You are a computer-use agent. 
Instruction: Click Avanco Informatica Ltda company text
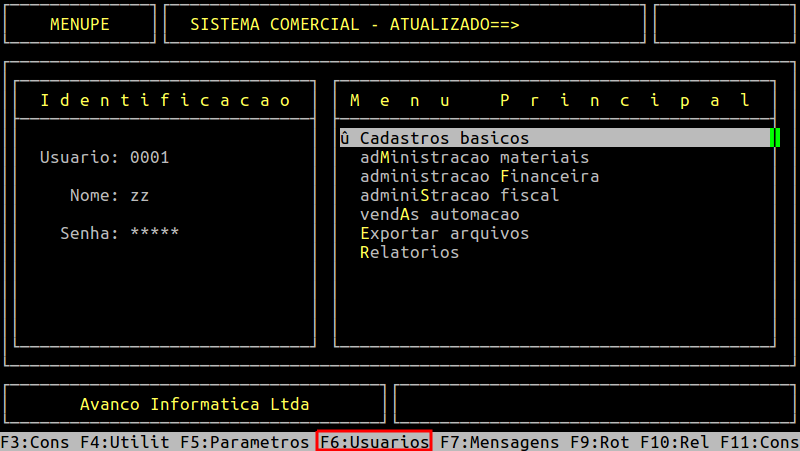[x=194, y=404]
